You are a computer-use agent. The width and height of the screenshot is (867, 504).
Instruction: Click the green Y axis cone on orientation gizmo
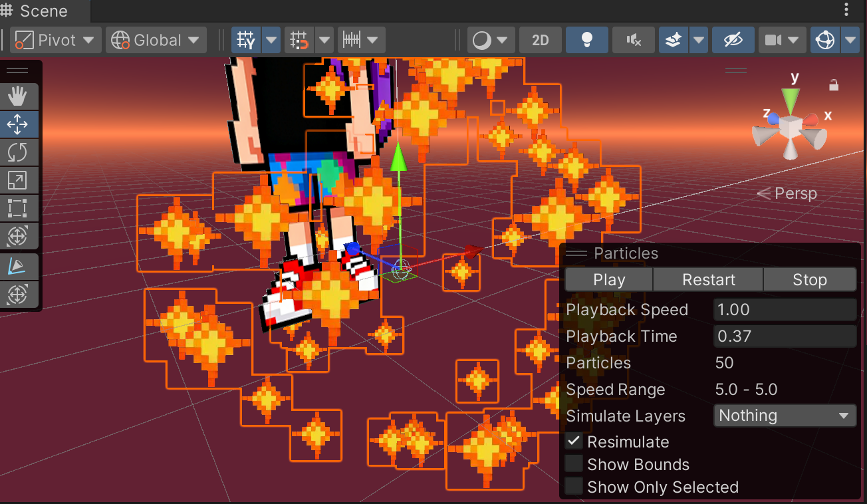(x=791, y=101)
